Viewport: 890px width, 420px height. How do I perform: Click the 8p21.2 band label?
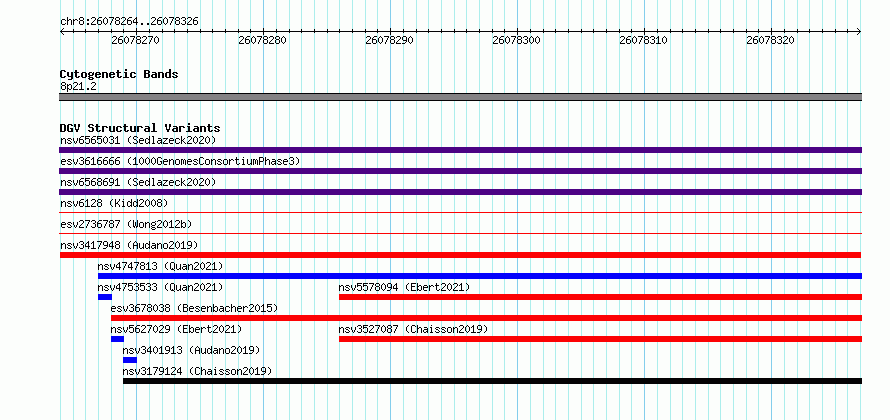pyautogui.click(x=78, y=86)
